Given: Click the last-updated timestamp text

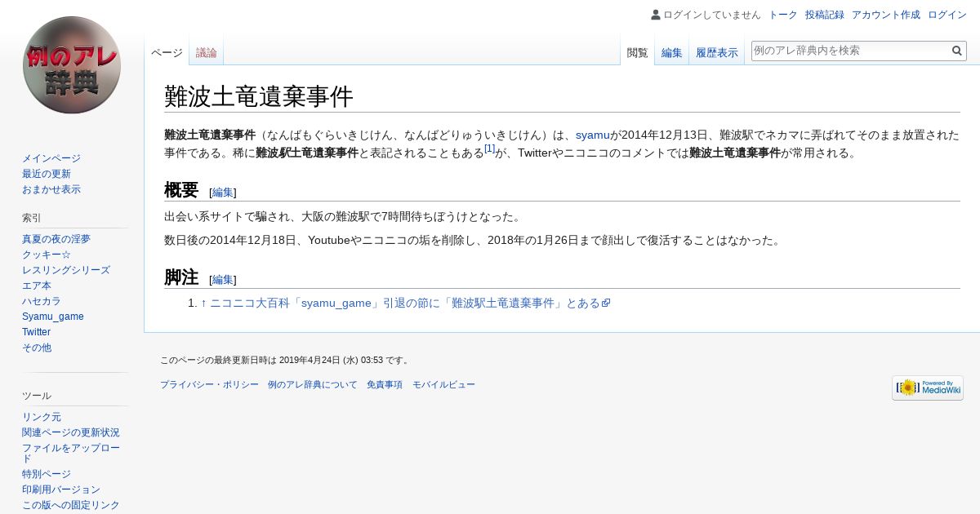Looking at the screenshot, I should coord(285,360).
